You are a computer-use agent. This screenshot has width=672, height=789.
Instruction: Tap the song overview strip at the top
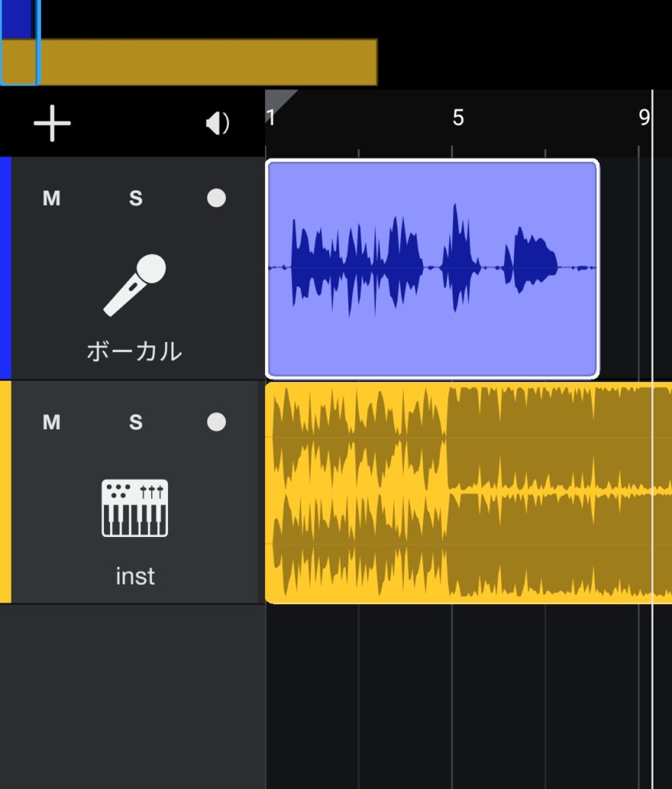pos(193,62)
